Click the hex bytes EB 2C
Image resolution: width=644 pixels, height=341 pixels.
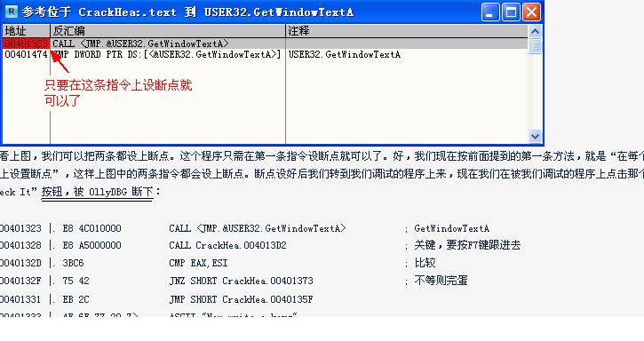[76, 299]
